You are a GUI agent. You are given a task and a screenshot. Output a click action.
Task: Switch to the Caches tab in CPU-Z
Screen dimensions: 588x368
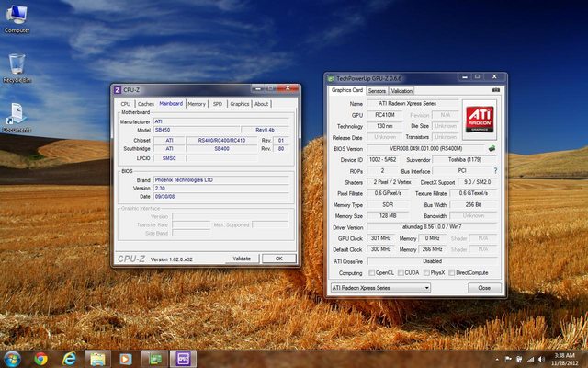145,104
